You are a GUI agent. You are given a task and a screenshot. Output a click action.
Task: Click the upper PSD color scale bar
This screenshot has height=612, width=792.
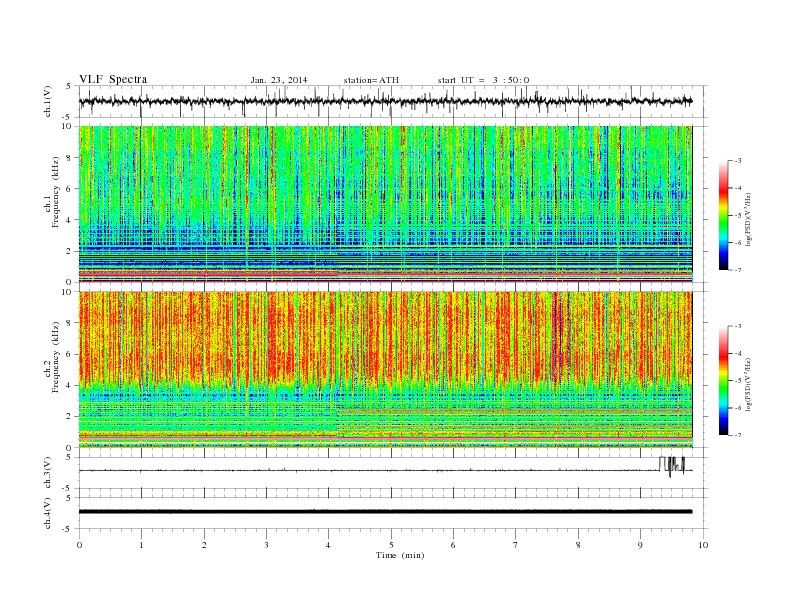click(724, 216)
